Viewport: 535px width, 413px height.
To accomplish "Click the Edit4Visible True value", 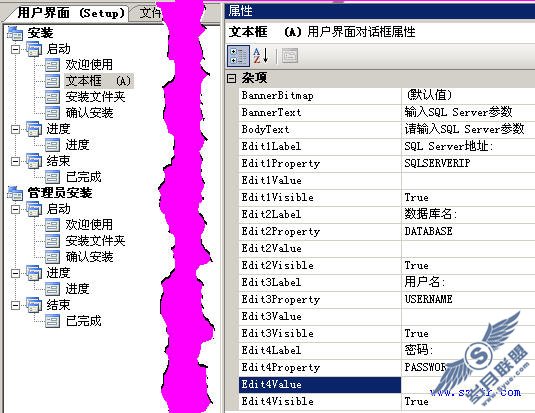I will [x=416, y=401].
